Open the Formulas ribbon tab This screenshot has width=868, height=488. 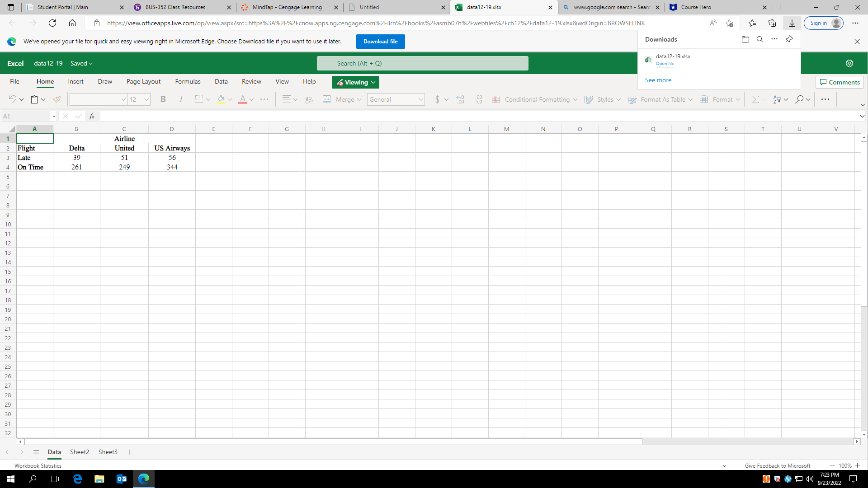(x=188, y=81)
